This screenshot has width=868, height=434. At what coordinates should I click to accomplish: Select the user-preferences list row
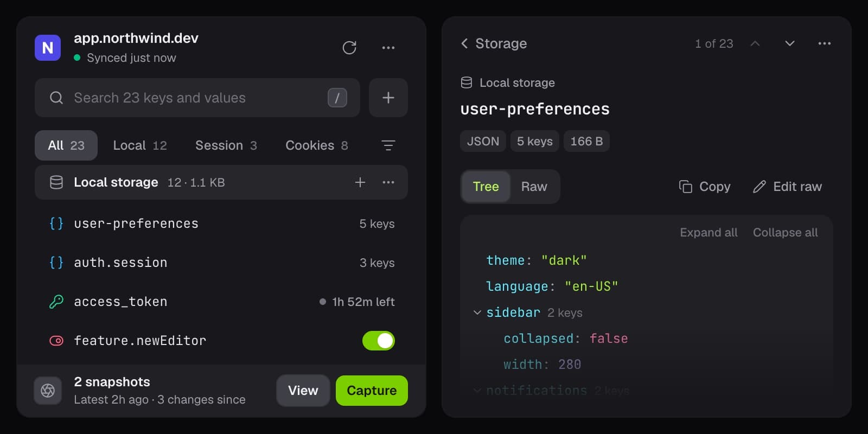point(221,224)
